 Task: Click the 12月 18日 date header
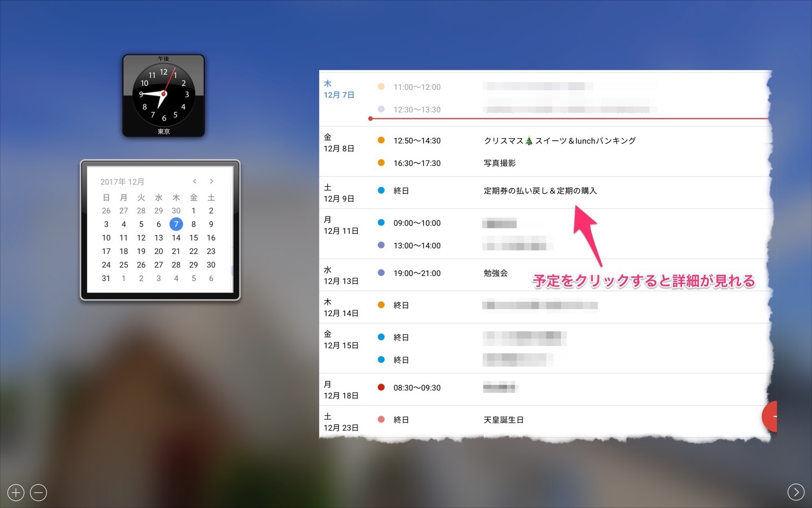point(341,396)
